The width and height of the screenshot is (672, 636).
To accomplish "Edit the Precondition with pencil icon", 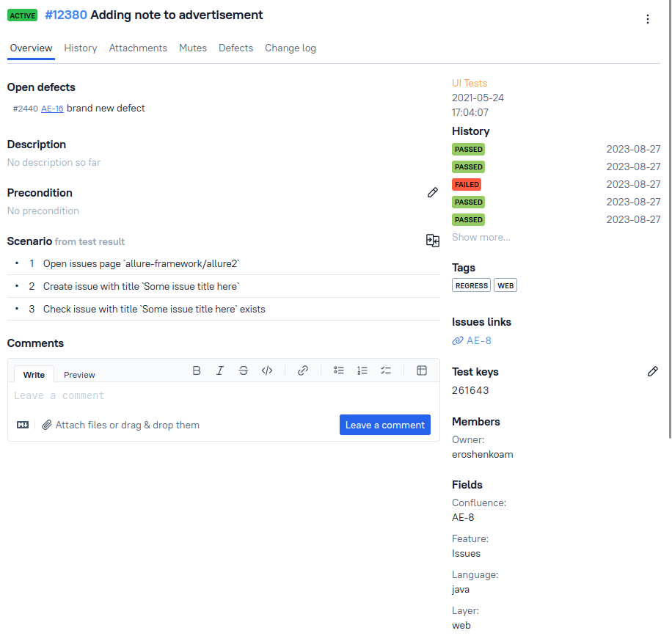I will (433, 192).
